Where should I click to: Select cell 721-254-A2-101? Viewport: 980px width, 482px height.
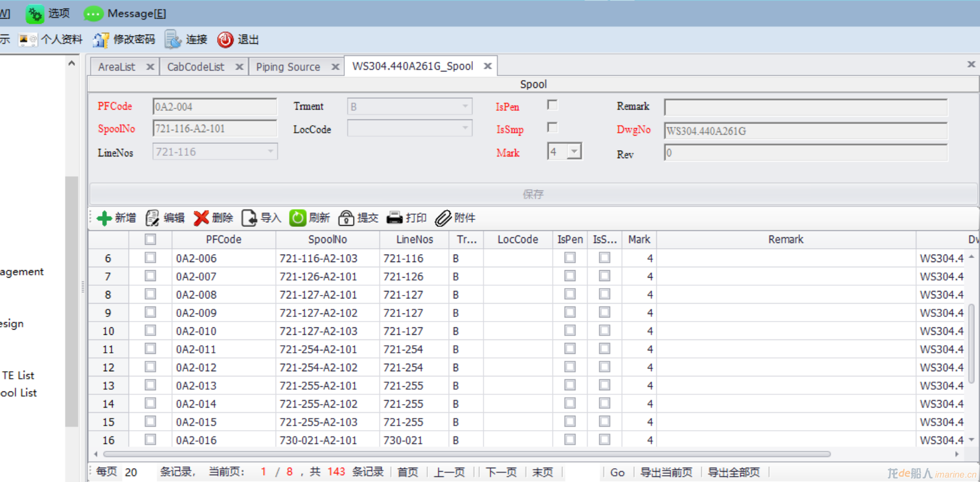click(x=328, y=349)
